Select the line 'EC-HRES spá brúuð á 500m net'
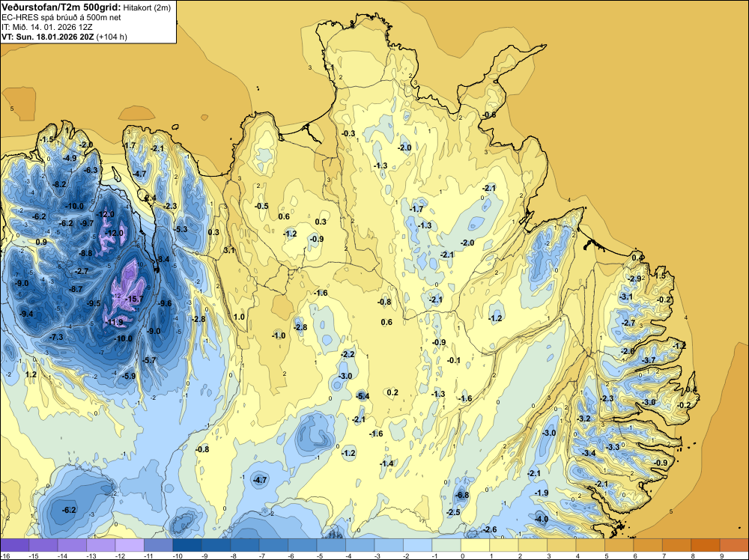The image size is (749, 560). tap(61, 17)
